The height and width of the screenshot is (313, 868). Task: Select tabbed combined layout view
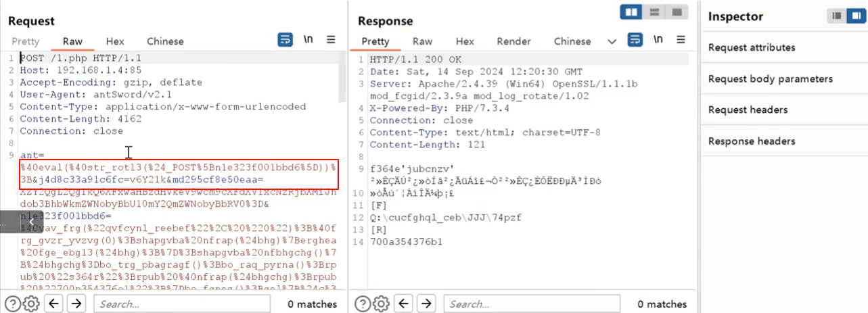tap(676, 12)
